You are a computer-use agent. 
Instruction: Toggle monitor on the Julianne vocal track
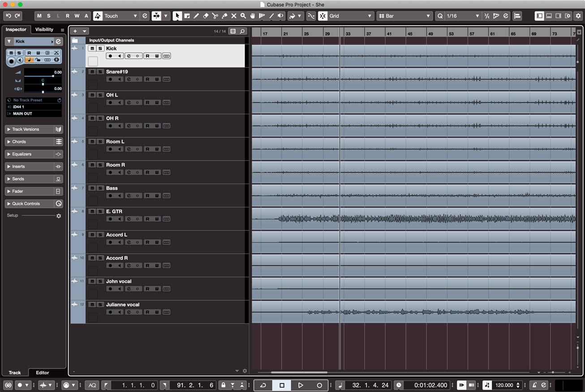[x=120, y=312]
